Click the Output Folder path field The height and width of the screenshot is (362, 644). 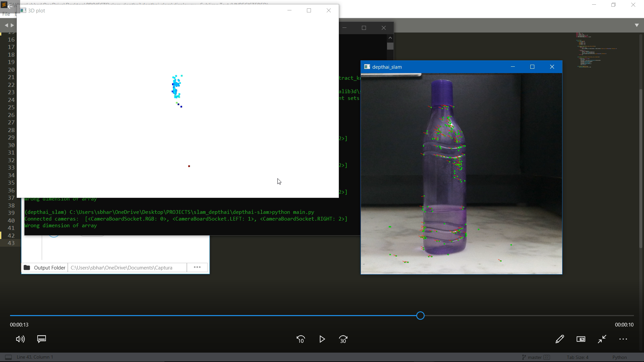point(127,267)
